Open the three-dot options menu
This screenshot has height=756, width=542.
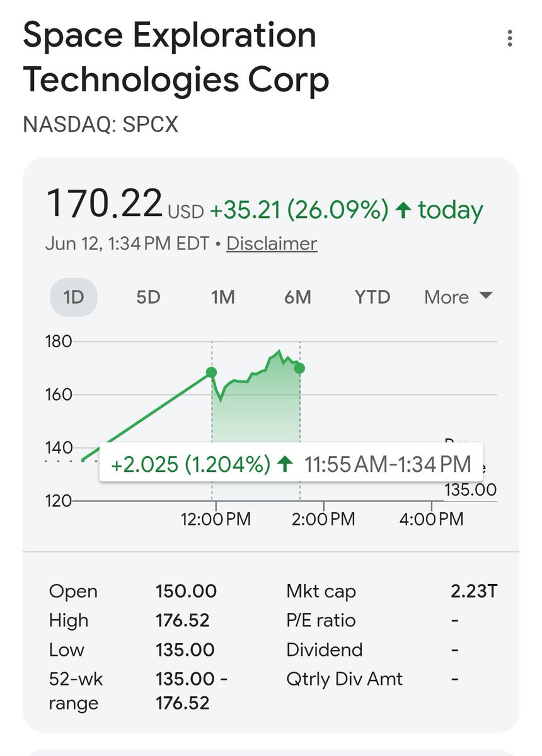509,39
